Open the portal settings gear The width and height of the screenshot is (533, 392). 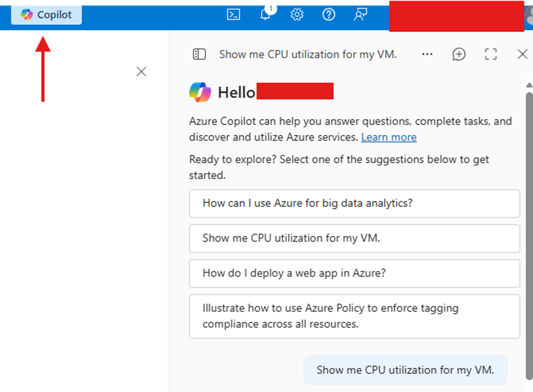[297, 15]
